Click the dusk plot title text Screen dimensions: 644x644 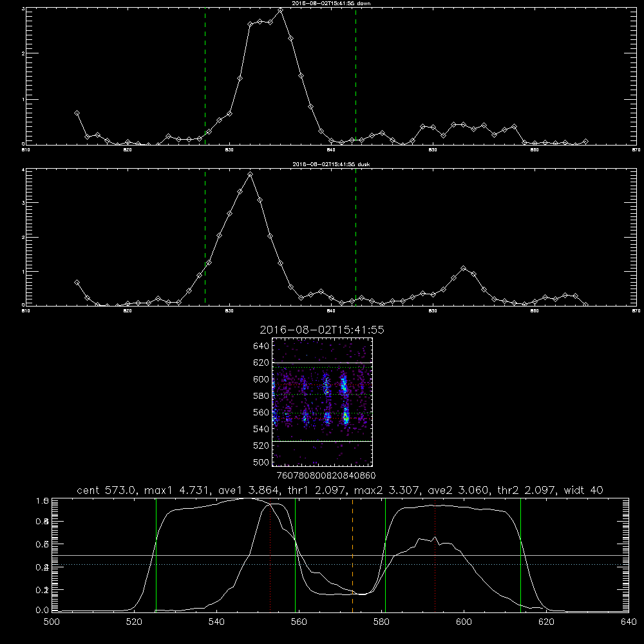331,164
